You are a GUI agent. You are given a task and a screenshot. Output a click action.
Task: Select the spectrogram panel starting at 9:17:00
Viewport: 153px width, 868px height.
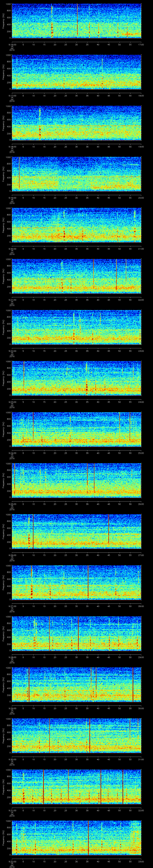point(76,72)
